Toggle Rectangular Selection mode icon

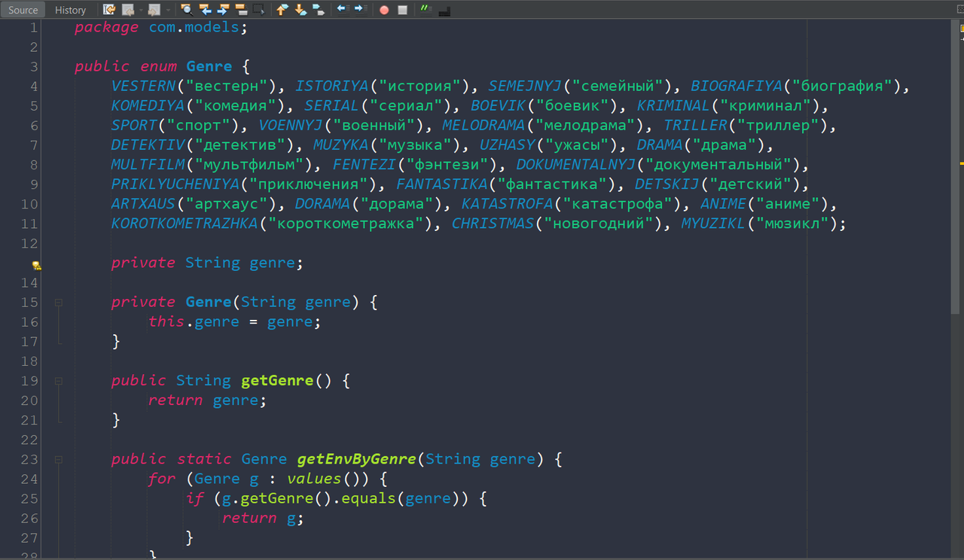(x=258, y=10)
